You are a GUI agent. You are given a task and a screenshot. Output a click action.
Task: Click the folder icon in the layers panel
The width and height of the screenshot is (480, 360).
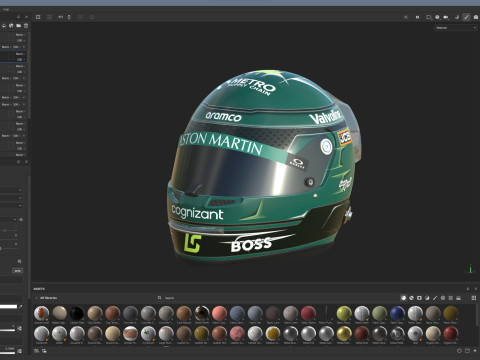pyautogui.click(x=19, y=26)
